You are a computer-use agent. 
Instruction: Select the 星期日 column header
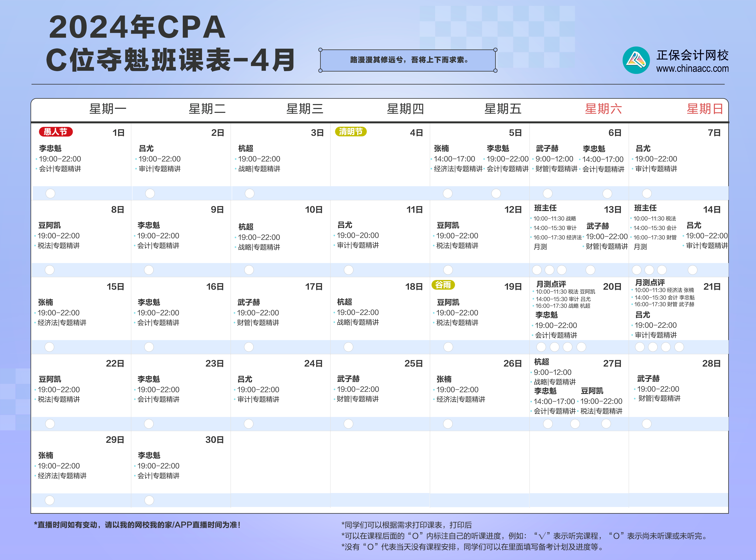[x=705, y=109]
